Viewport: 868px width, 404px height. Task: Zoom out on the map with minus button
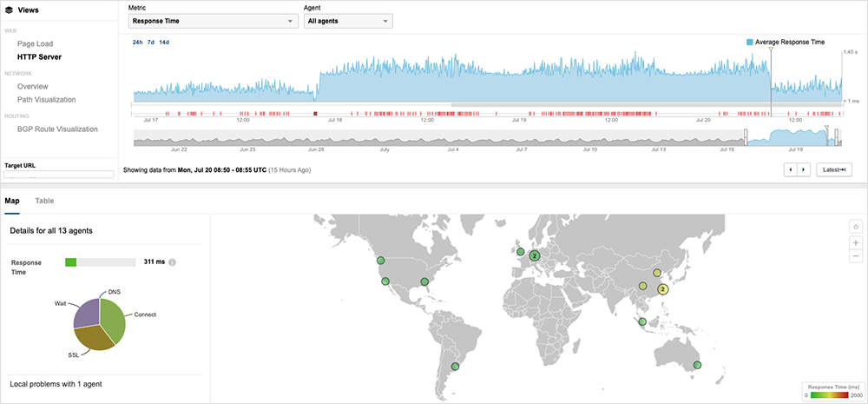click(x=855, y=256)
